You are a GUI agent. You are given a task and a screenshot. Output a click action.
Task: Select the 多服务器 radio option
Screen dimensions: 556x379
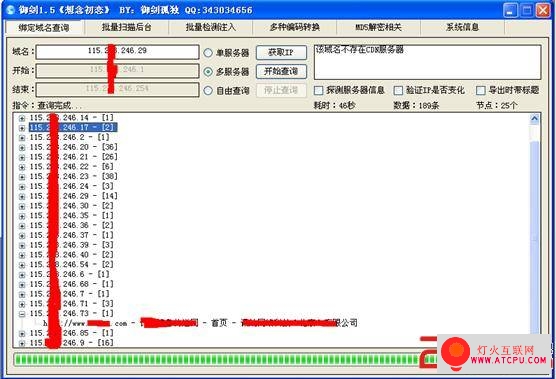[x=208, y=72]
